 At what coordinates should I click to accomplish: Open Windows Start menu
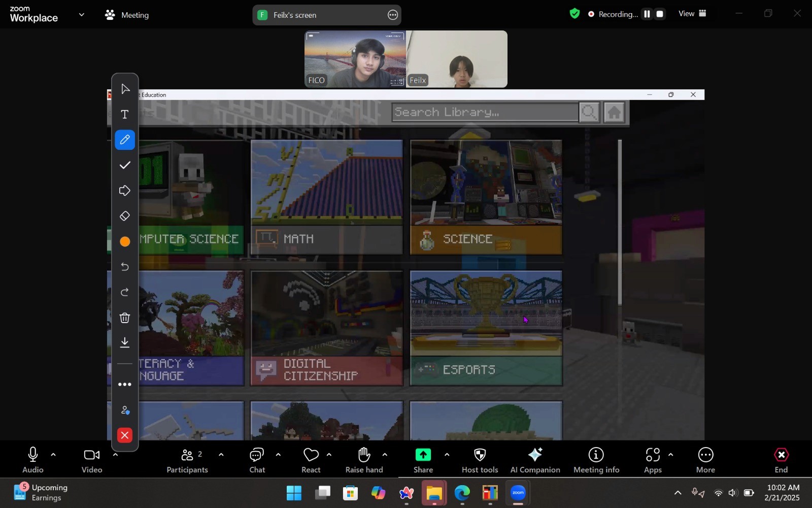[x=294, y=493]
